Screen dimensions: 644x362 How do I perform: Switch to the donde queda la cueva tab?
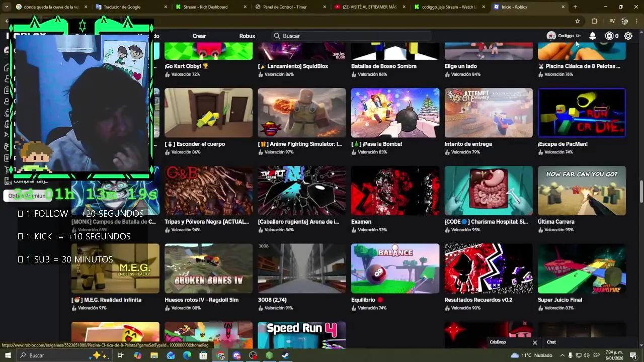pos(51,7)
